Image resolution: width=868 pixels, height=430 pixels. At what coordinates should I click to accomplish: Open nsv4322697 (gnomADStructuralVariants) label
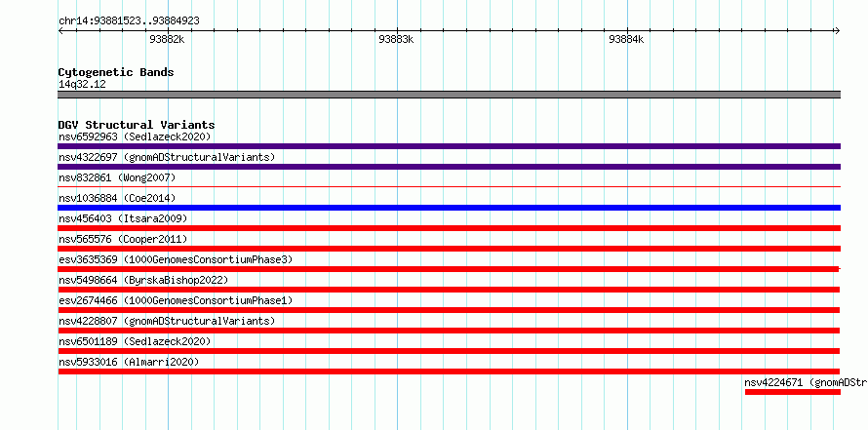[x=167, y=157]
